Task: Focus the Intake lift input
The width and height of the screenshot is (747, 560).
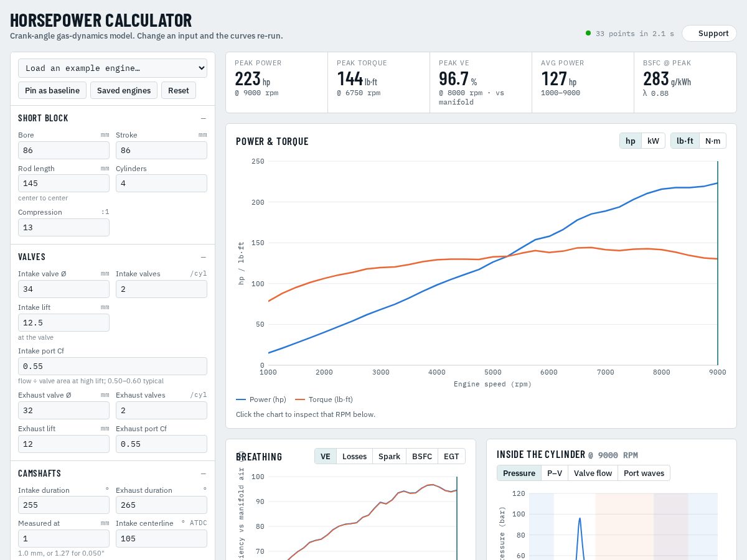Action: pyautogui.click(x=63, y=322)
